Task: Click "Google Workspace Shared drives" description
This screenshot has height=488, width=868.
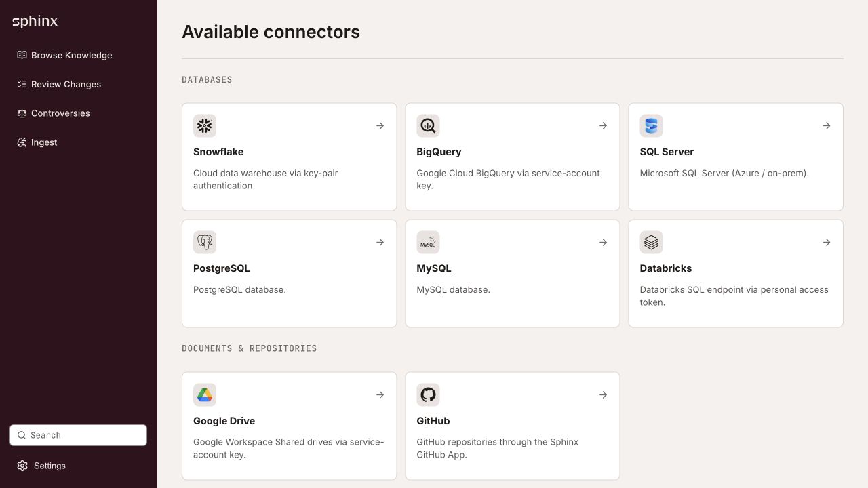Action: click(289, 449)
